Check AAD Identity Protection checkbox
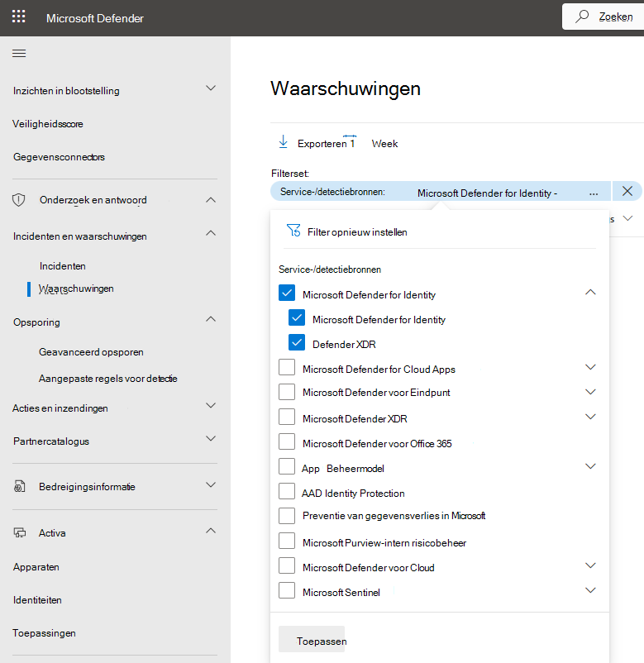This screenshot has height=663, width=644. (x=287, y=491)
